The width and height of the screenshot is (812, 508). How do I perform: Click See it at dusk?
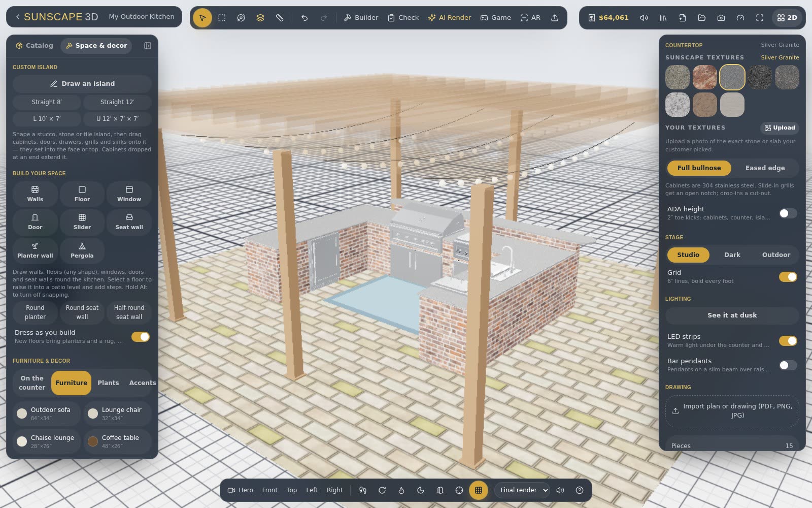[732, 315]
